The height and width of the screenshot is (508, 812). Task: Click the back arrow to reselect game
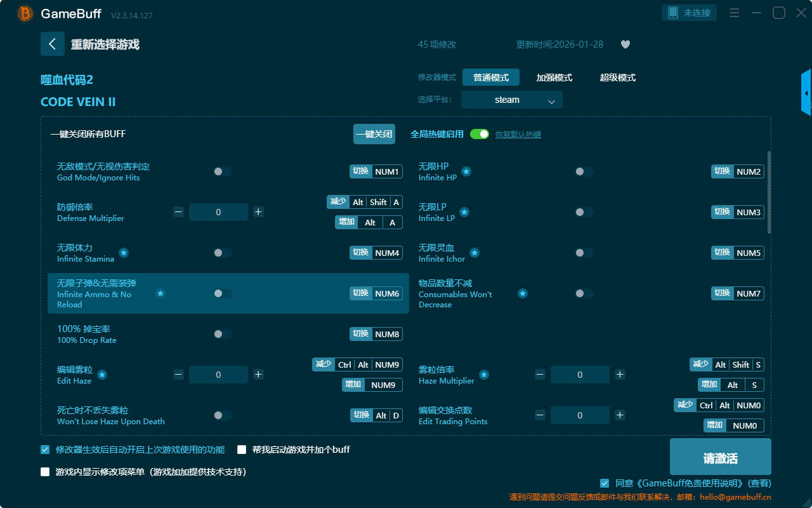point(53,44)
